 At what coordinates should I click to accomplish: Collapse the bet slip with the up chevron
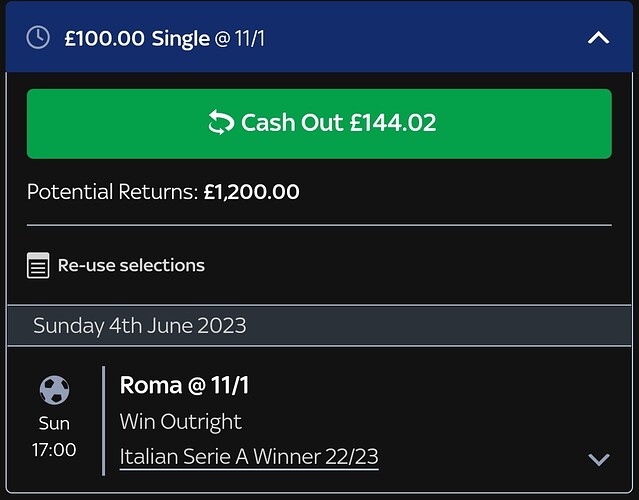coord(598,38)
